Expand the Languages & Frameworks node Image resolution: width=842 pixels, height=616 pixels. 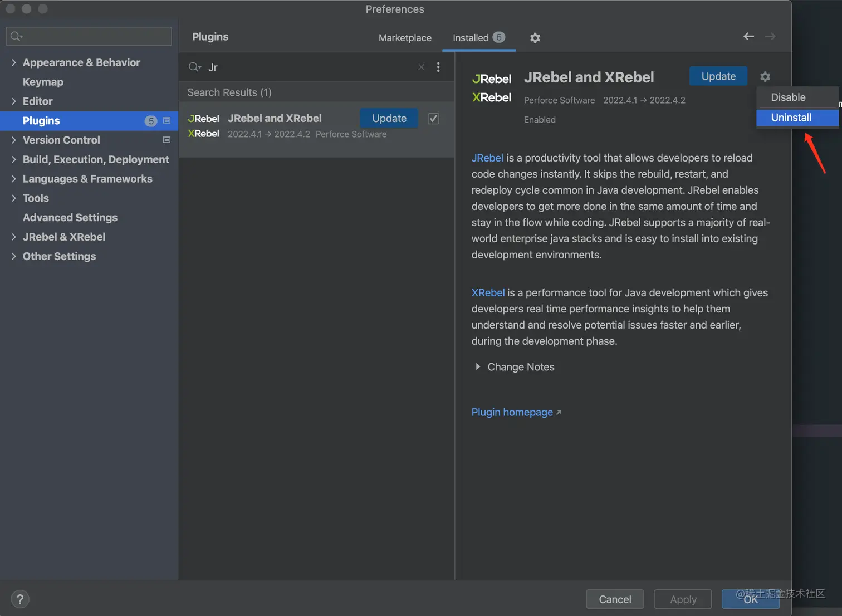tap(14, 179)
